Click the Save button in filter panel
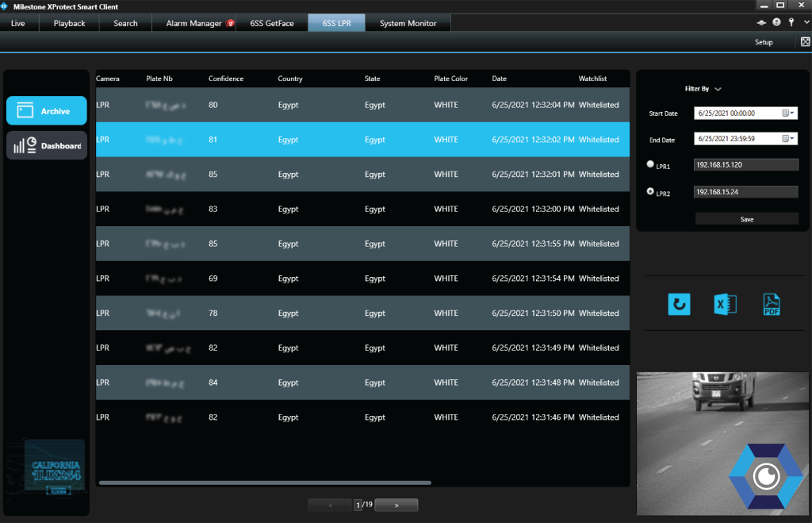The height and width of the screenshot is (523, 812). [x=747, y=219]
